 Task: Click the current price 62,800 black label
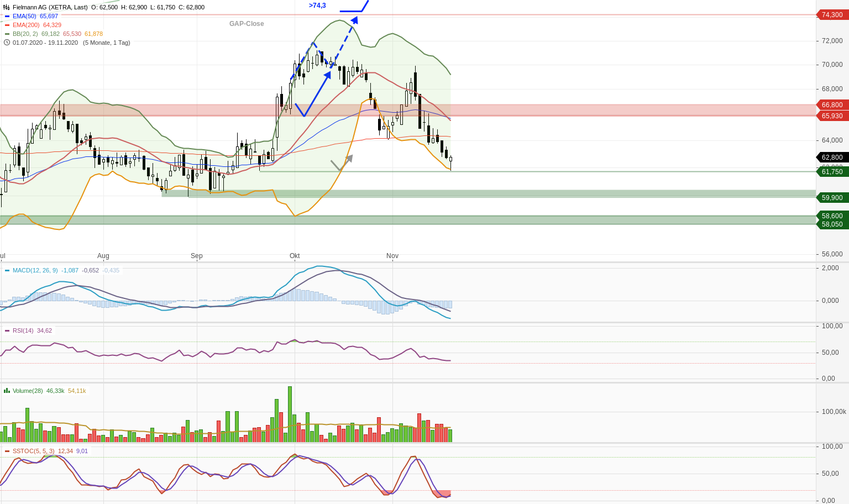[832, 158]
